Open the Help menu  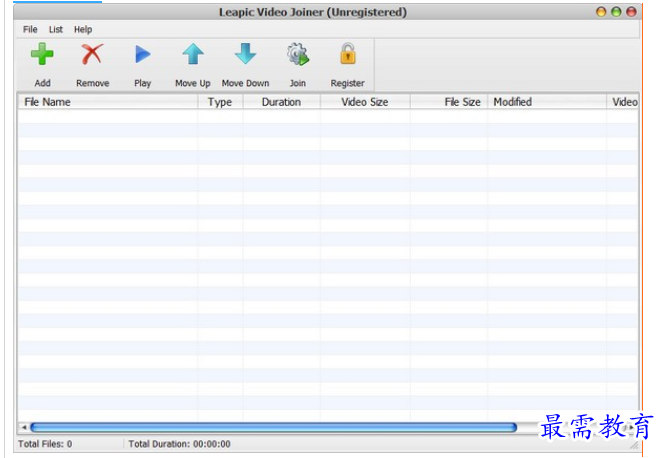(x=83, y=30)
